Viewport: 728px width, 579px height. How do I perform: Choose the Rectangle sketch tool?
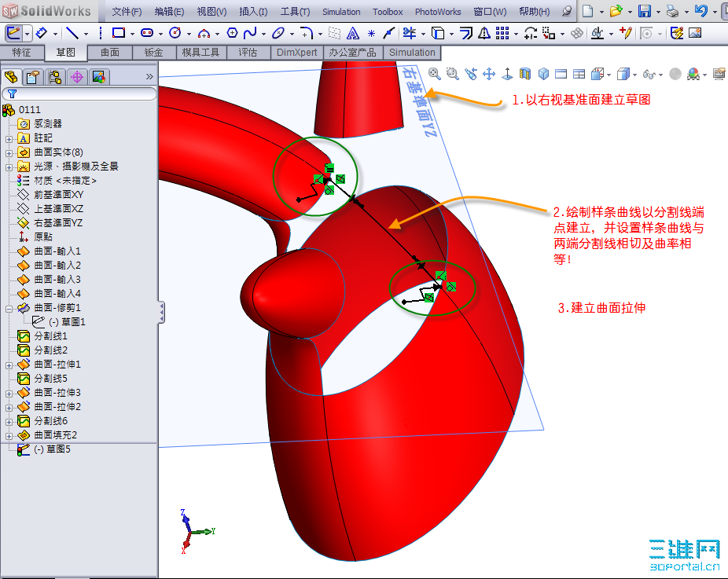(119, 33)
